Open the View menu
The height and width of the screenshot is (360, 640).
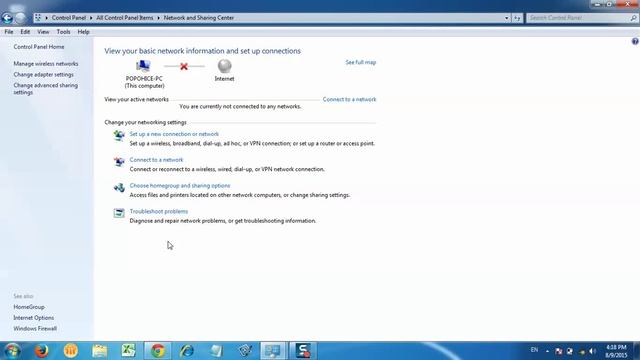(43, 32)
